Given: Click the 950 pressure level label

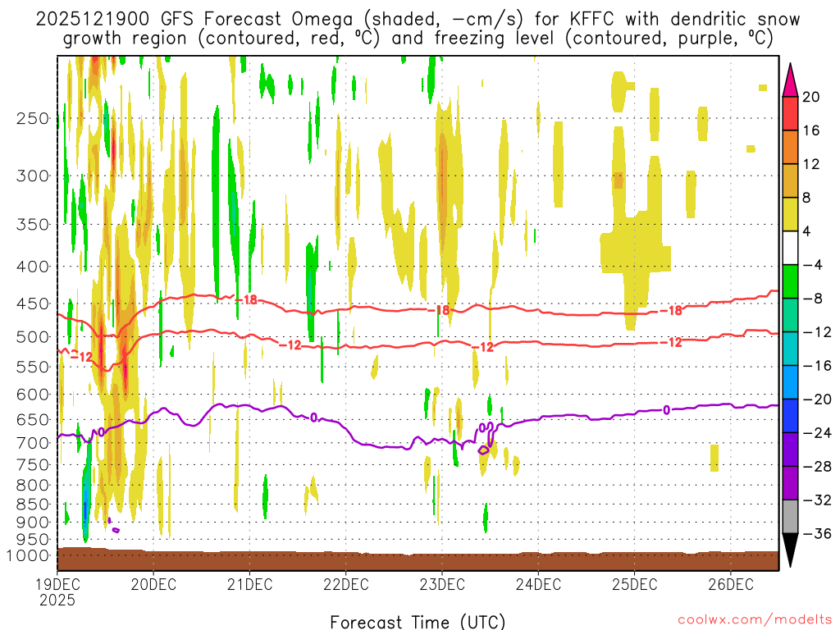Looking at the screenshot, I should click(33, 540).
